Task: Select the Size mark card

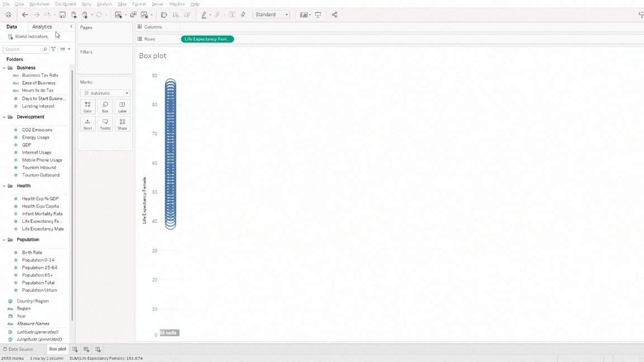Action: pyautogui.click(x=105, y=106)
